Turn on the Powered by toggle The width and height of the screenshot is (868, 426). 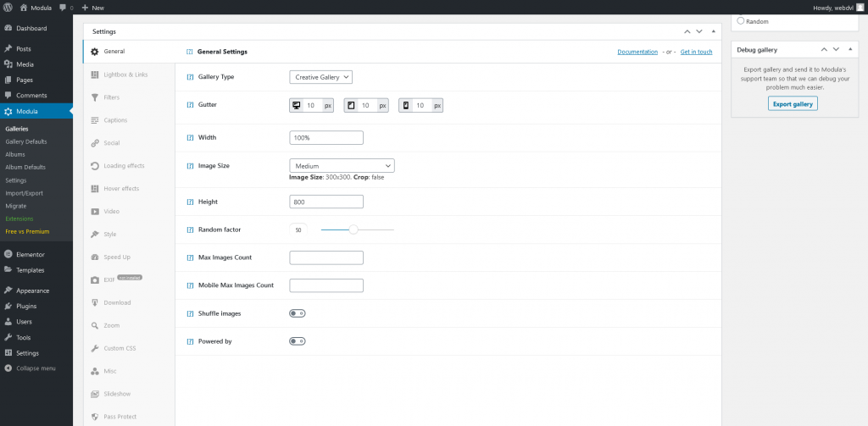[x=297, y=341]
